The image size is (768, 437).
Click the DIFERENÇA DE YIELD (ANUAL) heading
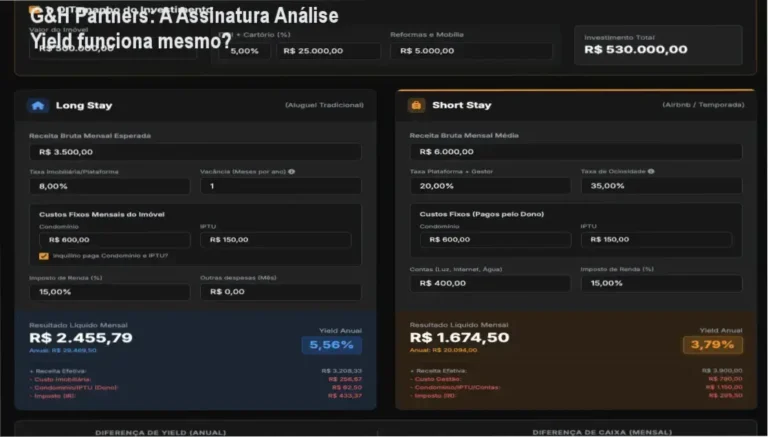pos(161,433)
